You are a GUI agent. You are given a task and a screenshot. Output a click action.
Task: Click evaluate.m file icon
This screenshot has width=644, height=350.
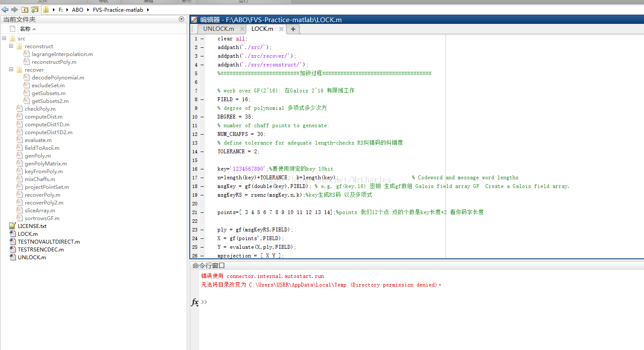[20, 140]
